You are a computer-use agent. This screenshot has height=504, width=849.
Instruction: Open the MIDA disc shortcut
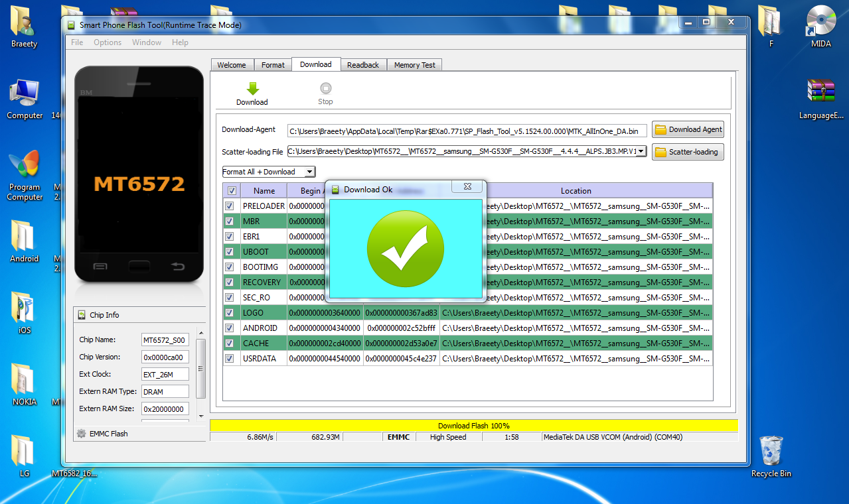(x=821, y=27)
